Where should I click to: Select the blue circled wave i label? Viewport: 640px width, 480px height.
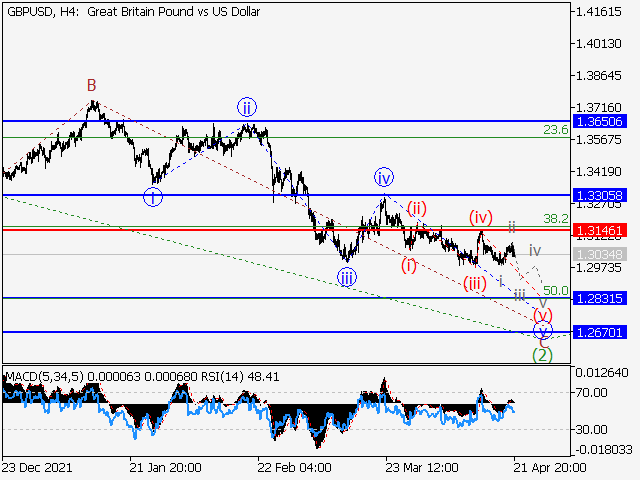[153, 197]
